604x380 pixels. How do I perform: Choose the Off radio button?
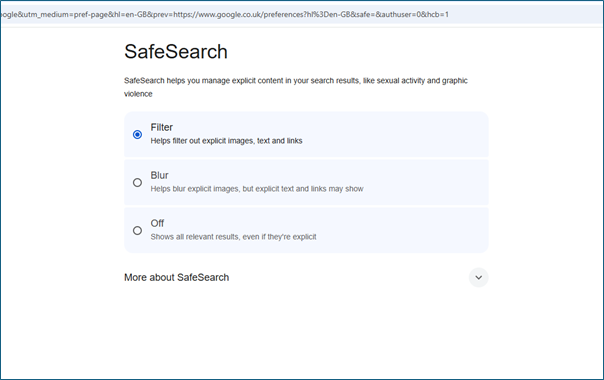[x=137, y=230]
